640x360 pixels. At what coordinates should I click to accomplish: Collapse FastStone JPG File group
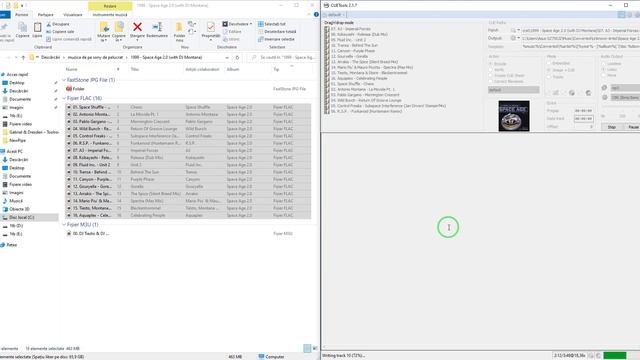[x=64, y=80]
